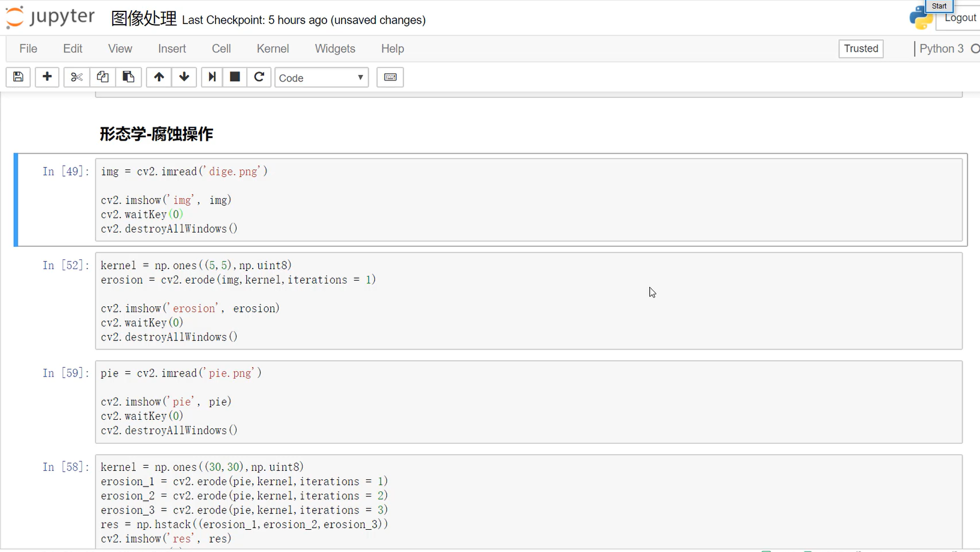The width and height of the screenshot is (980, 552).
Task: Click the Last Checkpoint status text
Action: click(x=304, y=20)
